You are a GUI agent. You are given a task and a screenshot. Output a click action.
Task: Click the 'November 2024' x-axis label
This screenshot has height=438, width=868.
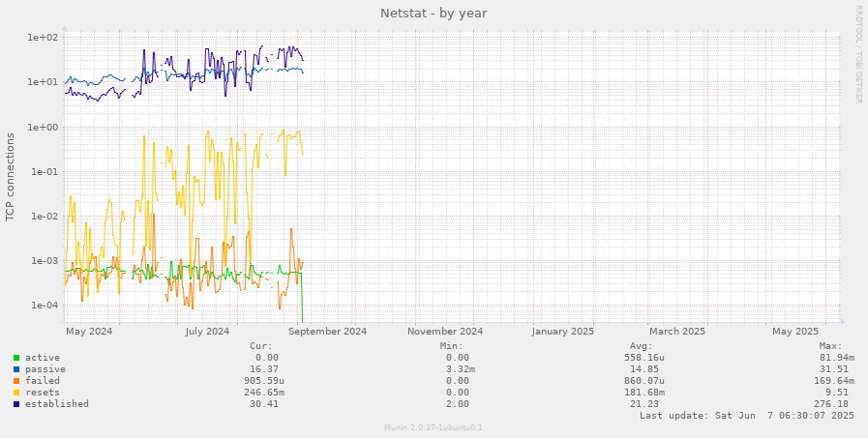[445, 332]
